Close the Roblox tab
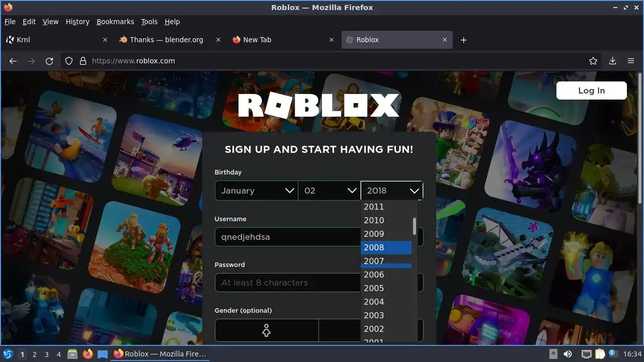644x362 pixels. click(445, 40)
